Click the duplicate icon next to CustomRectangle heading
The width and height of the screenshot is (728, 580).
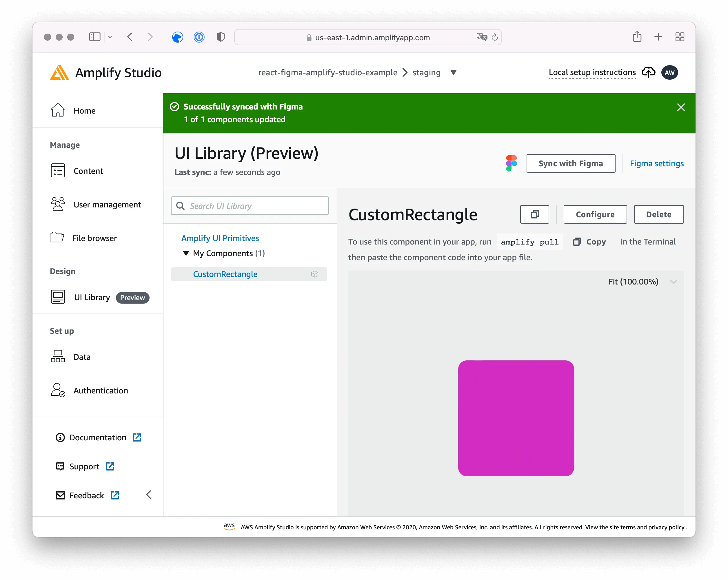pos(534,214)
